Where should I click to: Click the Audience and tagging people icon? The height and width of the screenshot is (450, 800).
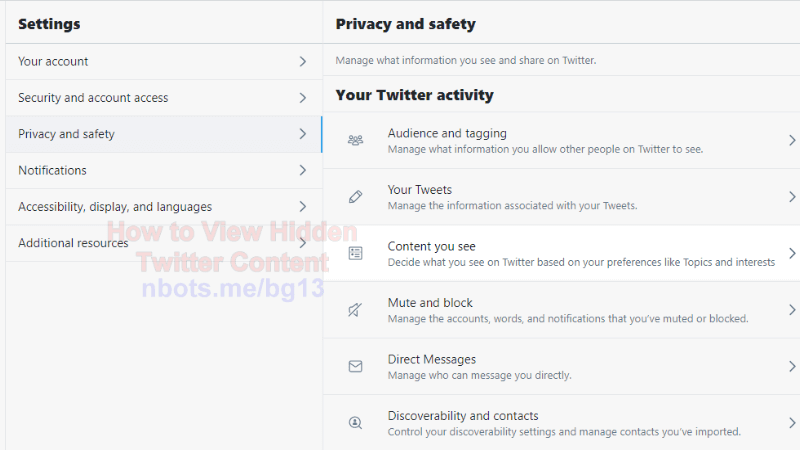(356, 140)
